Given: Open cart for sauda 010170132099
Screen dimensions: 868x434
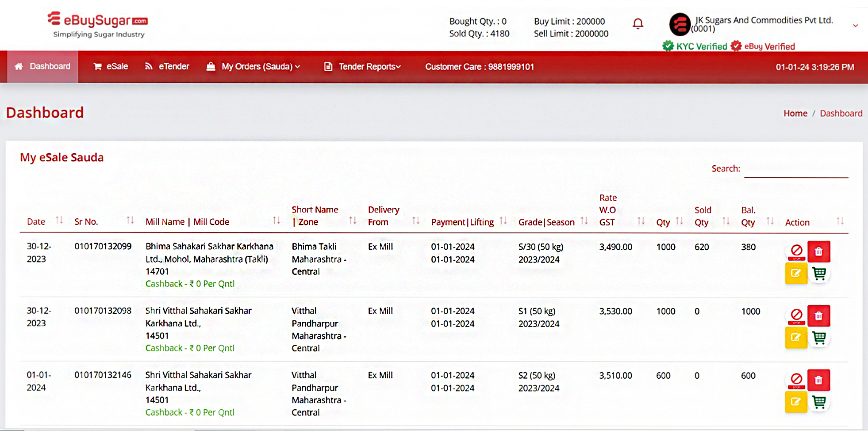Looking at the screenshot, I should 819,274.
